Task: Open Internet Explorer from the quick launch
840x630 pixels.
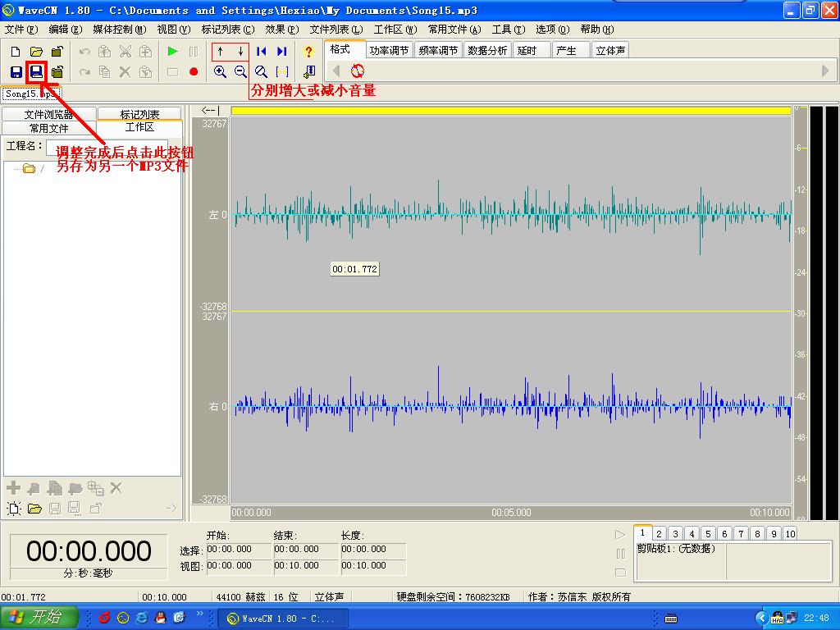Action: tap(141, 618)
